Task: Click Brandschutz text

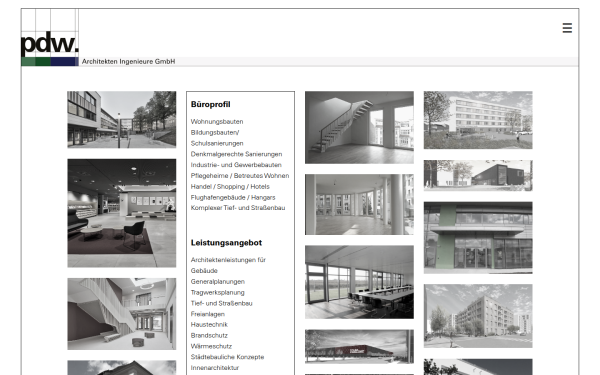Action: click(x=209, y=336)
